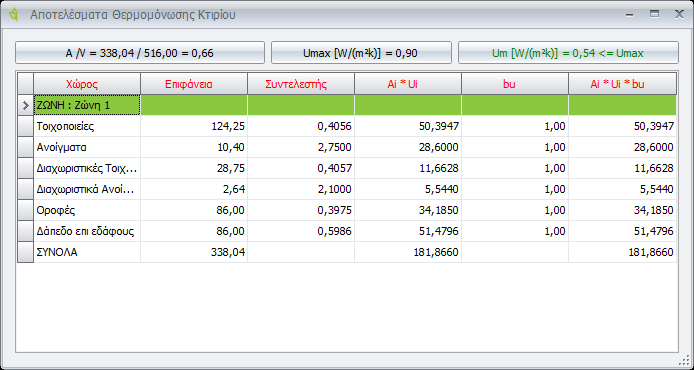The image size is (694, 370).
Task: Click the 2,7500 coefficient cell
Action: click(x=301, y=147)
